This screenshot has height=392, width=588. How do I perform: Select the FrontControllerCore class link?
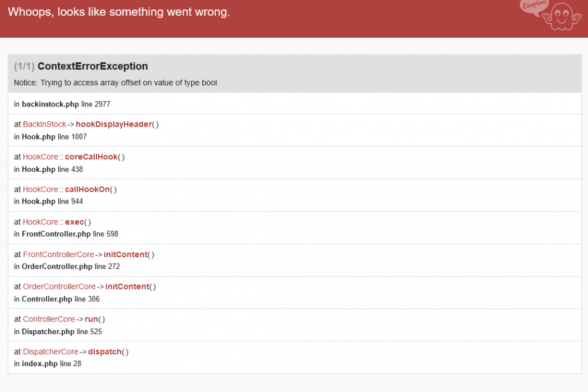58,254
